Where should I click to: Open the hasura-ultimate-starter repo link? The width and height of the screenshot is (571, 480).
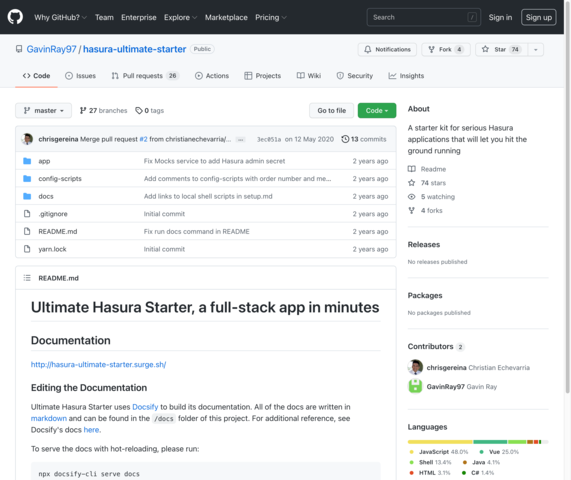click(134, 49)
